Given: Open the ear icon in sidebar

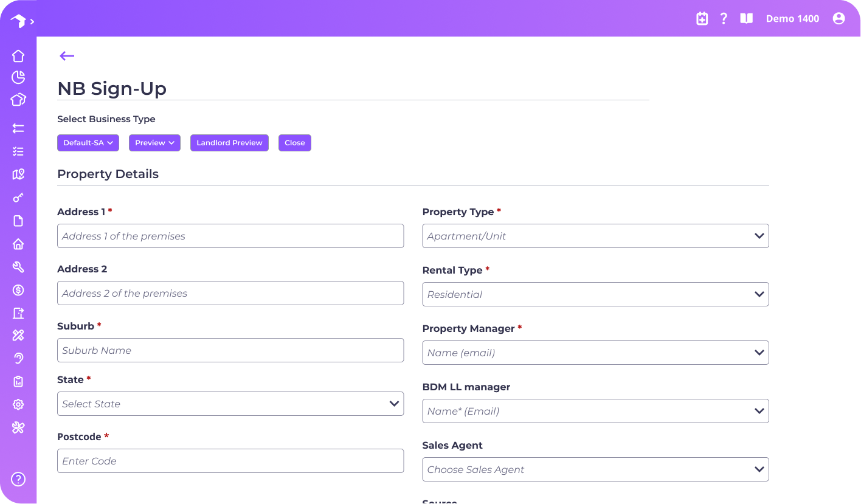Looking at the screenshot, I should pos(18,358).
